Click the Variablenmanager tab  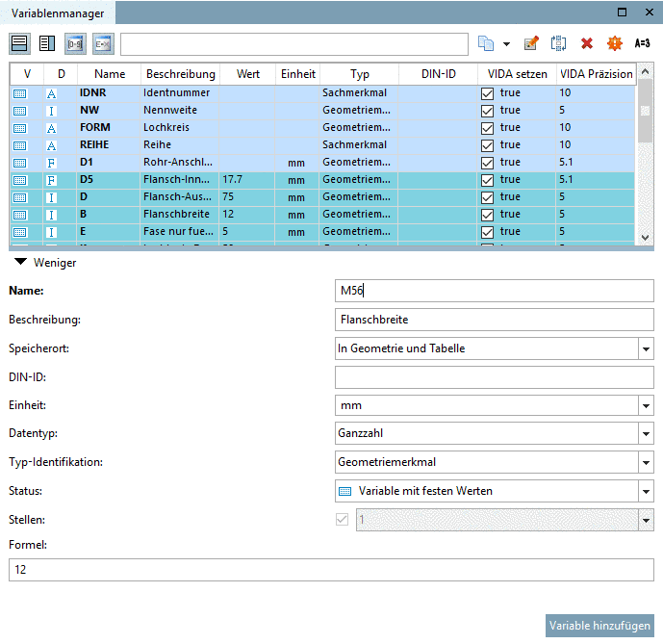click(x=58, y=13)
